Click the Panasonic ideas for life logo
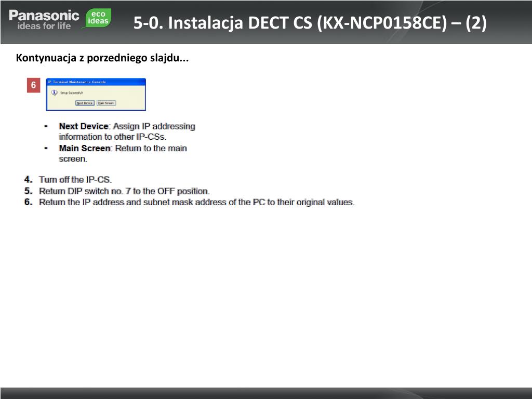Image resolution: width=532 pixels, height=399 pixels. click(x=44, y=20)
